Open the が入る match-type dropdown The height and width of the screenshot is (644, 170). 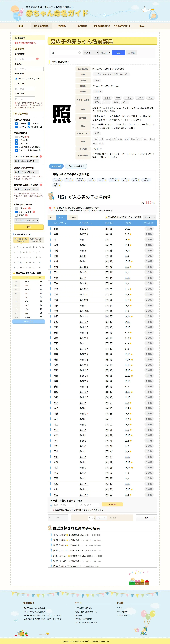[x=90, y=52]
